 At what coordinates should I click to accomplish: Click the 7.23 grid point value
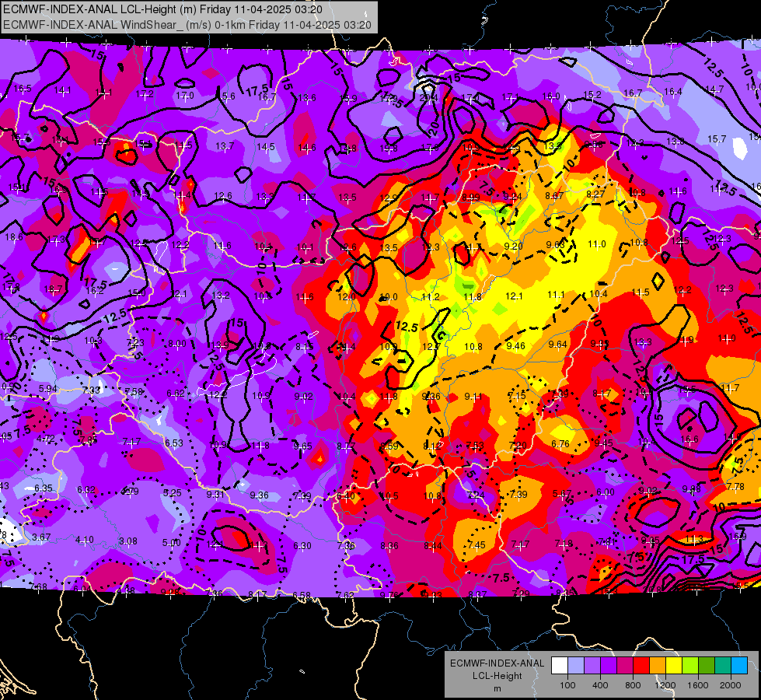tap(135, 342)
